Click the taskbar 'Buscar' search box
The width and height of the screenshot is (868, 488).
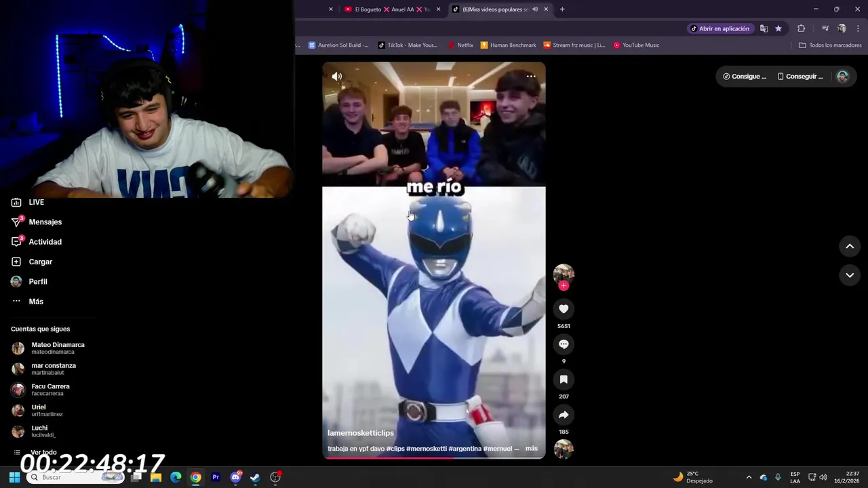[75, 477]
